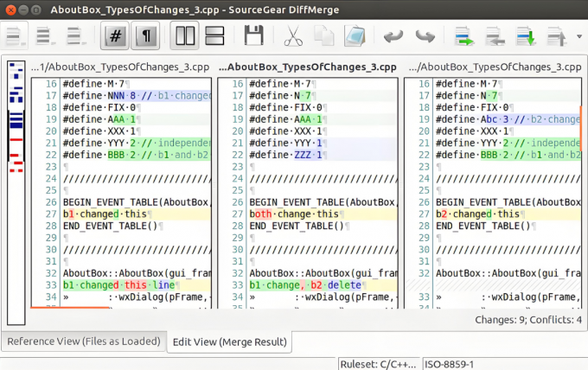The height and width of the screenshot is (370, 588).
Task: Select the Edit View (Merge Result) tab
Action: [x=228, y=341]
